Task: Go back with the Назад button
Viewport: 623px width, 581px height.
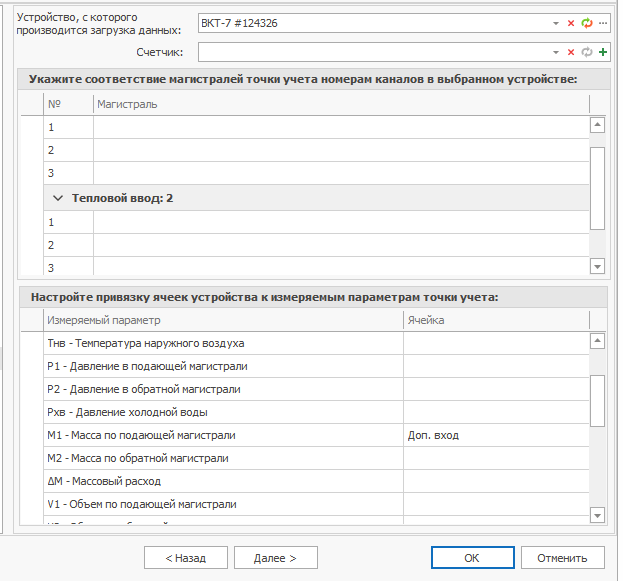Action: [x=185, y=558]
